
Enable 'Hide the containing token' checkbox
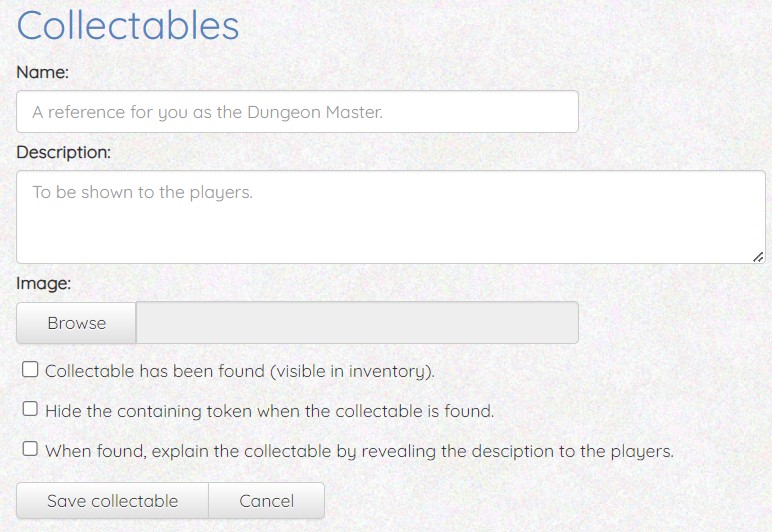[30, 410]
